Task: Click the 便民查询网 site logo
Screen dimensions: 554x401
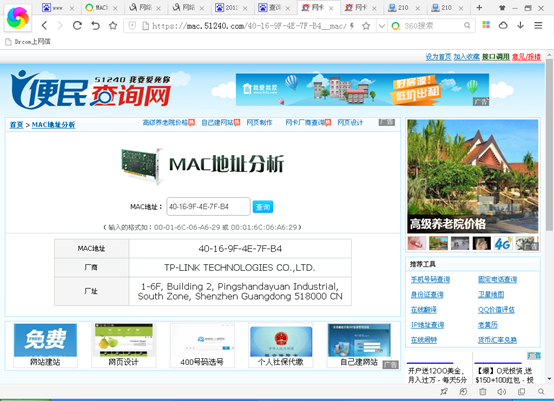Action: 91,90
